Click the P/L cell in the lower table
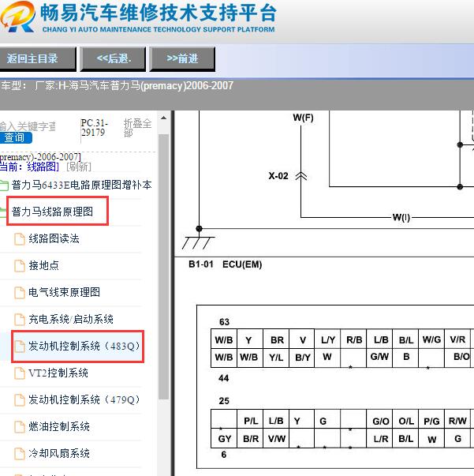The image size is (474, 476). click(x=251, y=421)
